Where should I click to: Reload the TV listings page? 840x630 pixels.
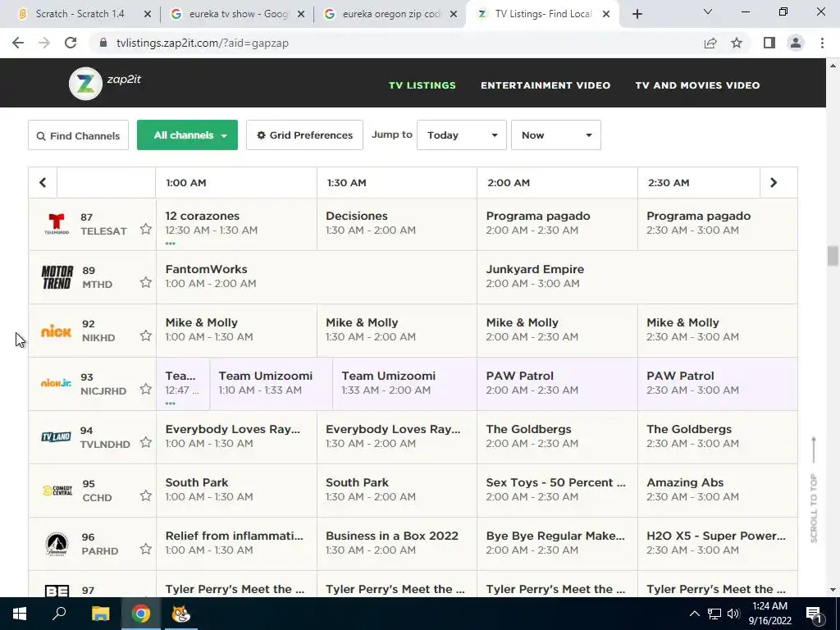pos(71,43)
